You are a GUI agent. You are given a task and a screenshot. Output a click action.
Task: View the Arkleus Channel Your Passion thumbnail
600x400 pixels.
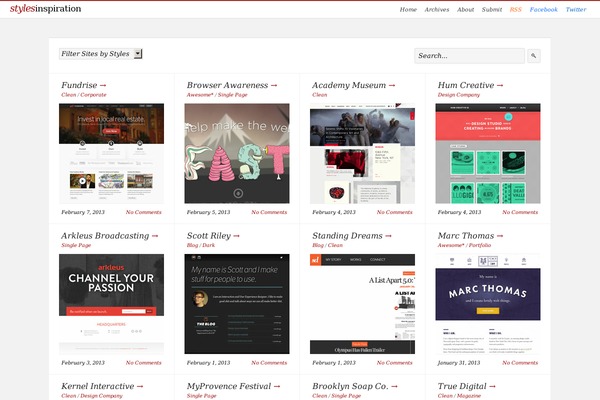[111, 304]
